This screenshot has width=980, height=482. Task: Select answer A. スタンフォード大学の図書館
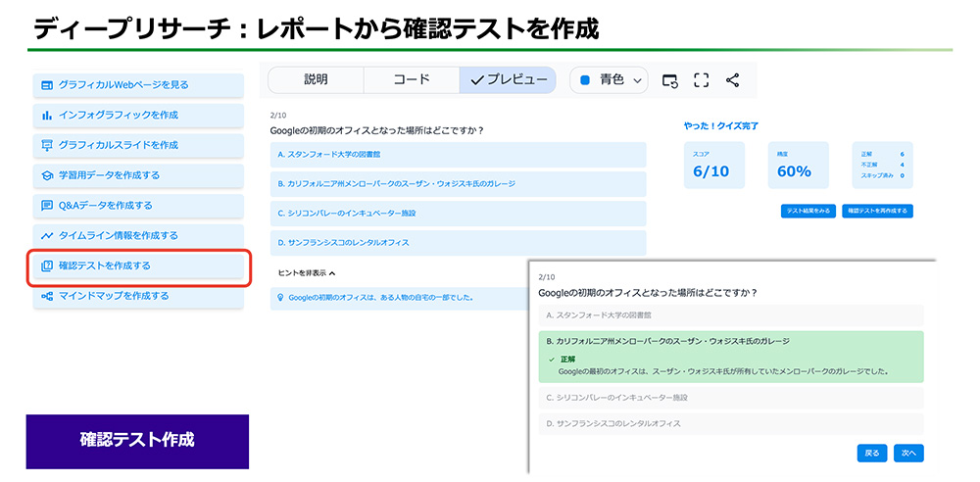(458, 154)
